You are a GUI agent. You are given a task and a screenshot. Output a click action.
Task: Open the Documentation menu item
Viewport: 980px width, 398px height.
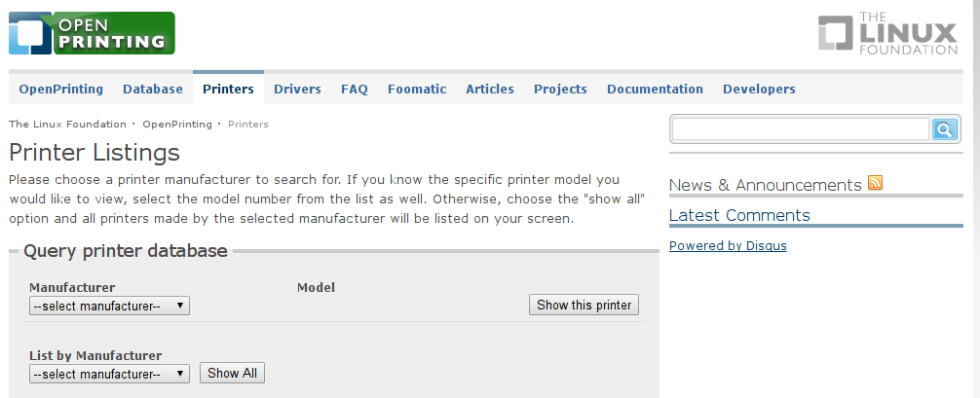tap(655, 90)
